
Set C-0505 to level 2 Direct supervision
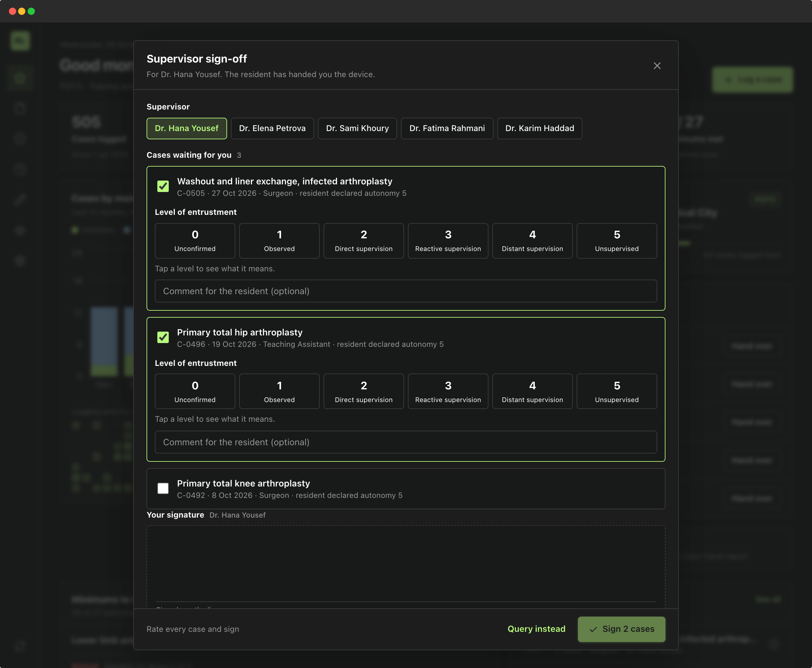(363, 241)
